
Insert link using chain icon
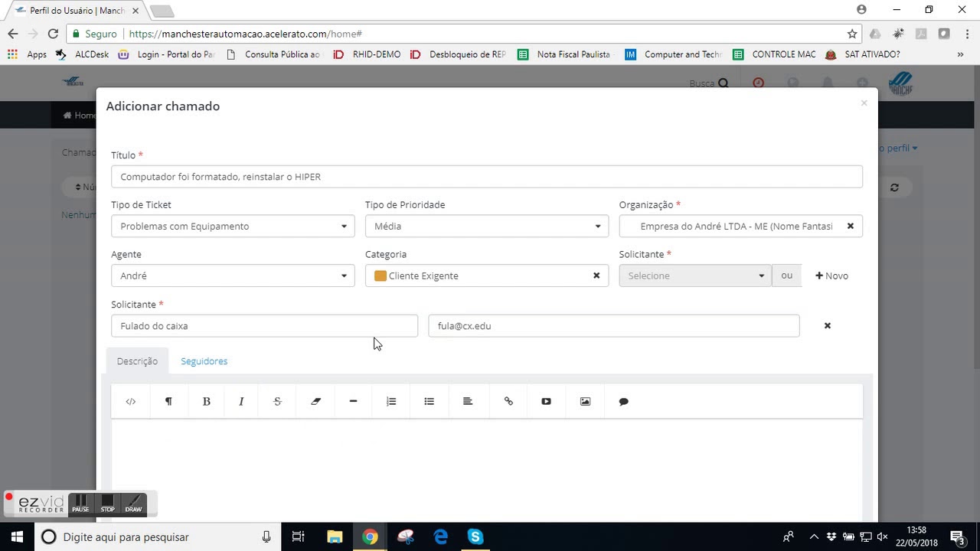[508, 401]
